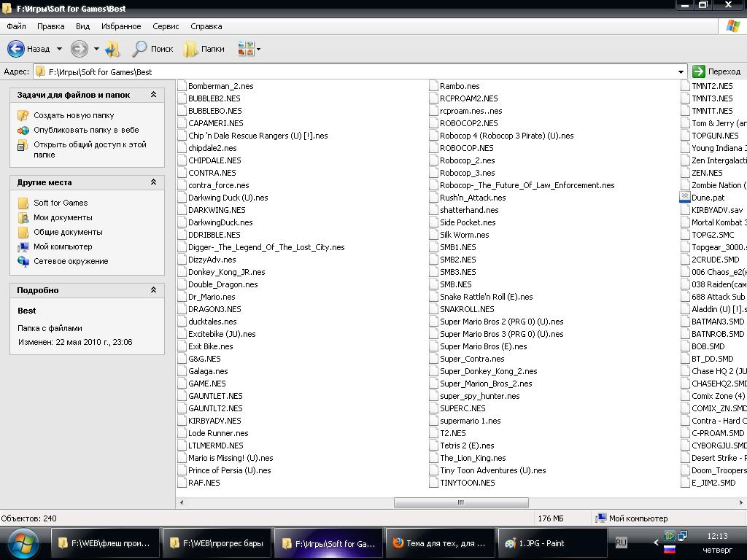The width and height of the screenshot is (747, 560).
Task: Open the Справка menu
Action: pos(206,26)
